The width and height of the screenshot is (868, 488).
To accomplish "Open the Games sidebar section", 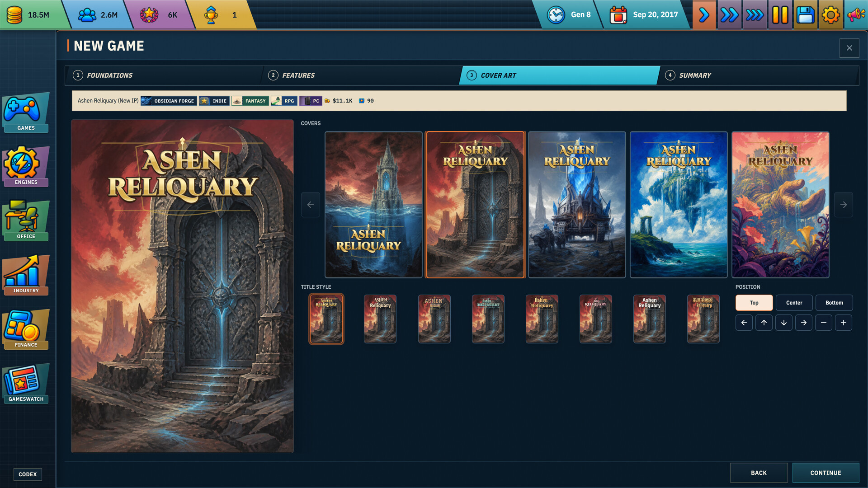I will pos(26,113).
